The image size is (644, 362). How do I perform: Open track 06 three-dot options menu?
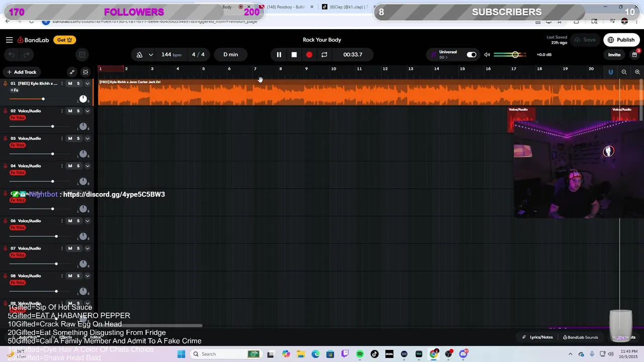[62, 221]
